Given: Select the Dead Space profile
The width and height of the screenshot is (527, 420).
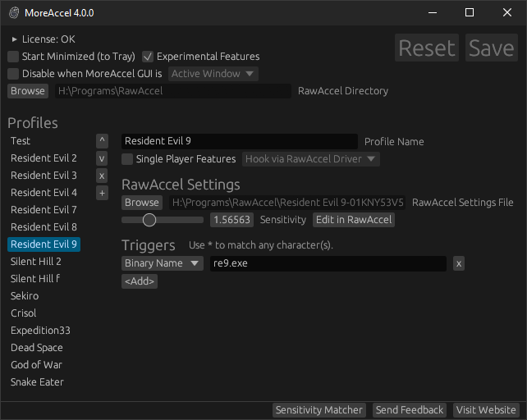Looking at the screenshot, I should pos(37,348).
